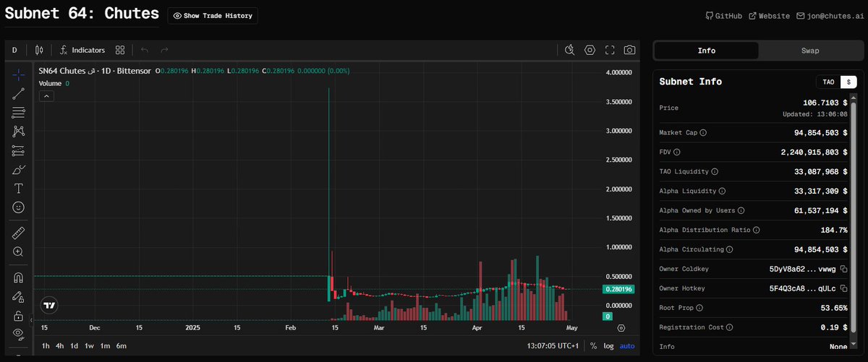
Task: Toggle stay in drawing mode pencil-lock
Action: point(18,296)
